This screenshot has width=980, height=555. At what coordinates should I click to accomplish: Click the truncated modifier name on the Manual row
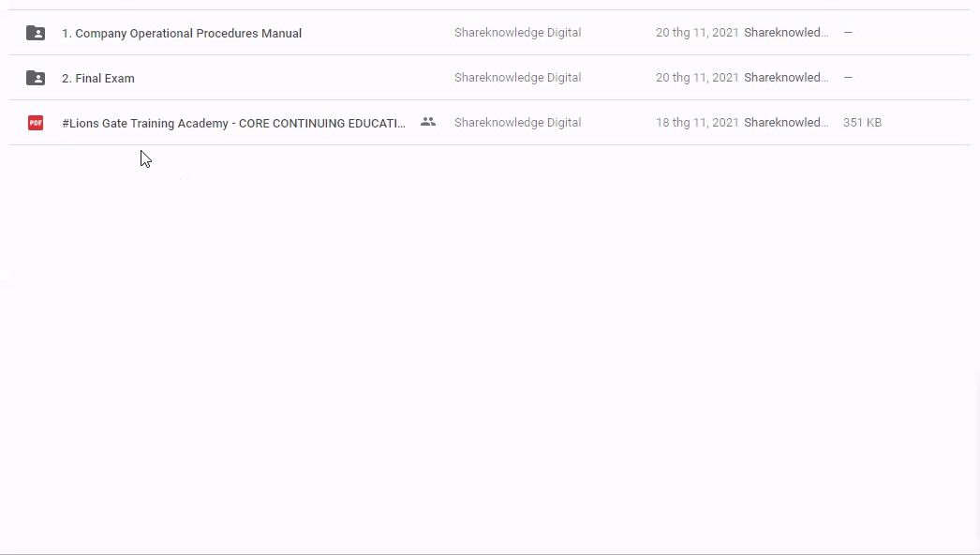[786, 33]
